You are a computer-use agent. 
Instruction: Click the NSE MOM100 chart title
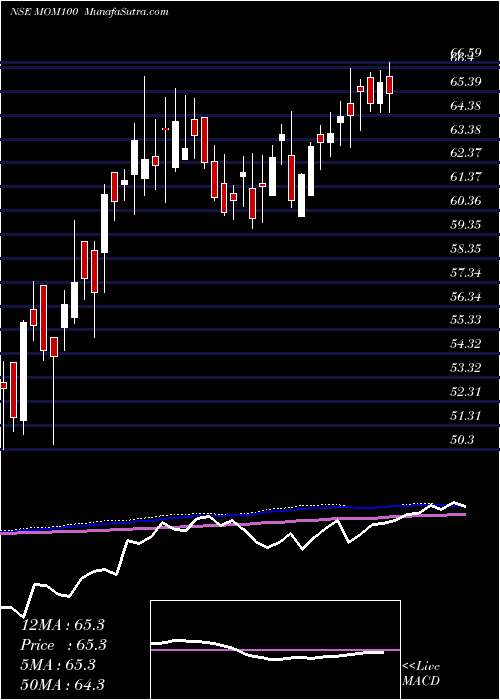[x=44, y=12]
